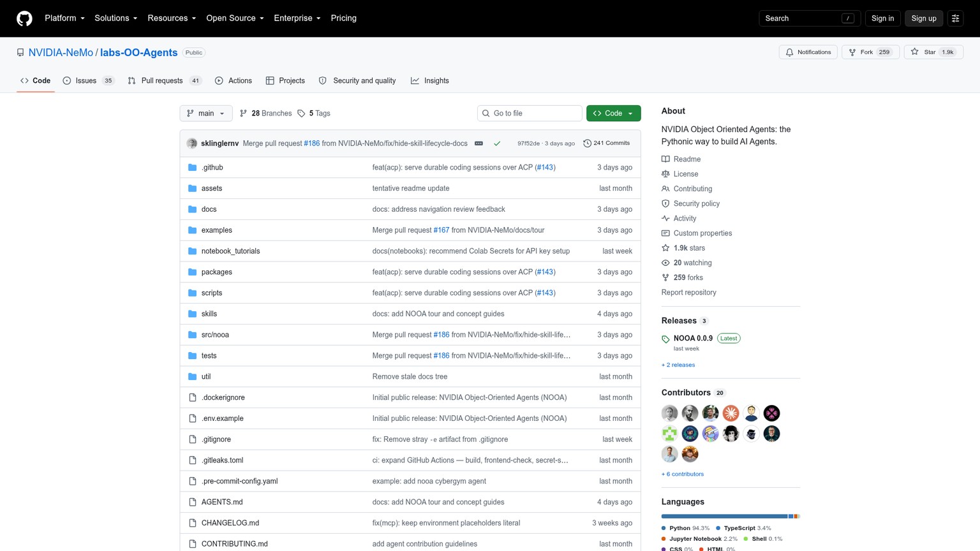Focus the top Search box
The width and height of the screenshot is (980, 551).
(809, 18)
